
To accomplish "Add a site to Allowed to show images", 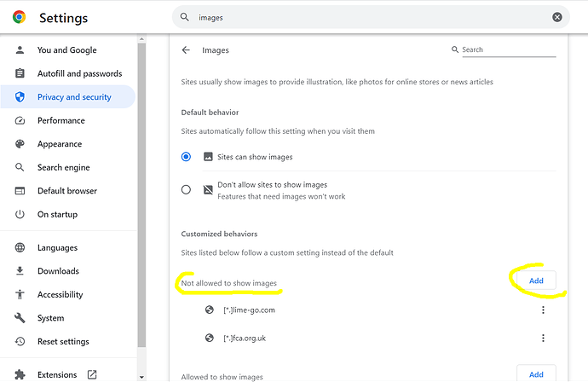I will click(x=535, y=374).
